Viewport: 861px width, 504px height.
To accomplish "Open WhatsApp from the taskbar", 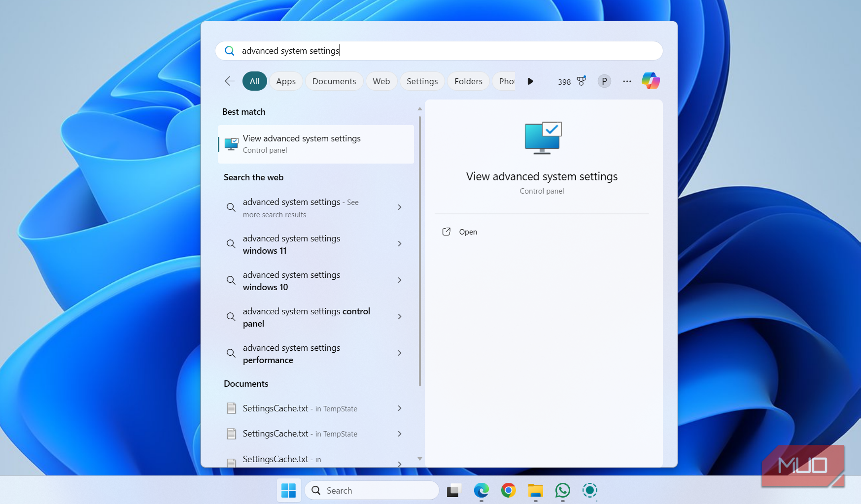I will click(562, 490).
